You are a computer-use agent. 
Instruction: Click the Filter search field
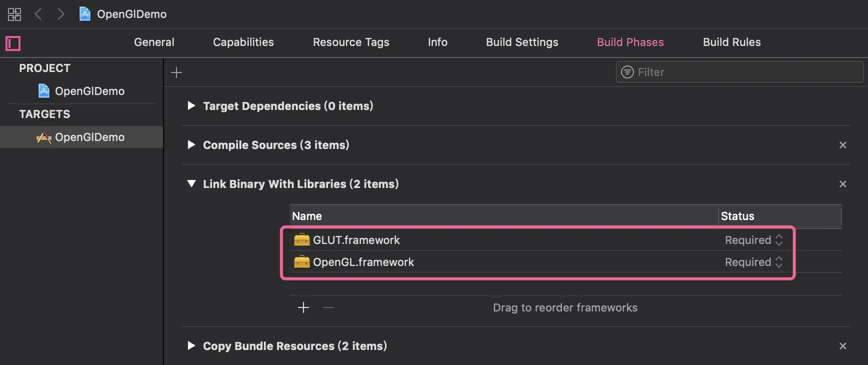[745, 72]
